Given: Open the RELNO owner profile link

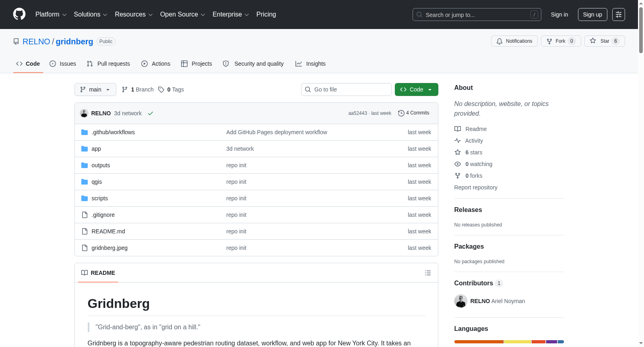Looking at the screenshot, I should [36, 42].
